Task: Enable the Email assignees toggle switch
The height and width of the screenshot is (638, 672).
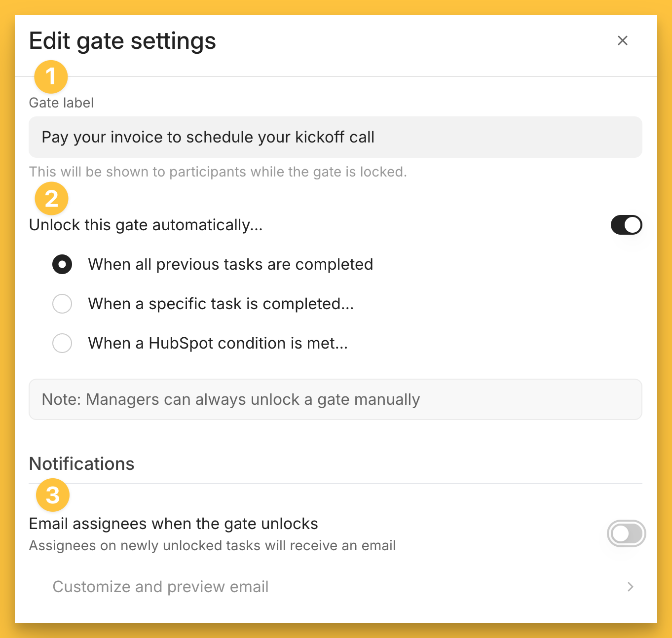Action: (x=626, y=533)
